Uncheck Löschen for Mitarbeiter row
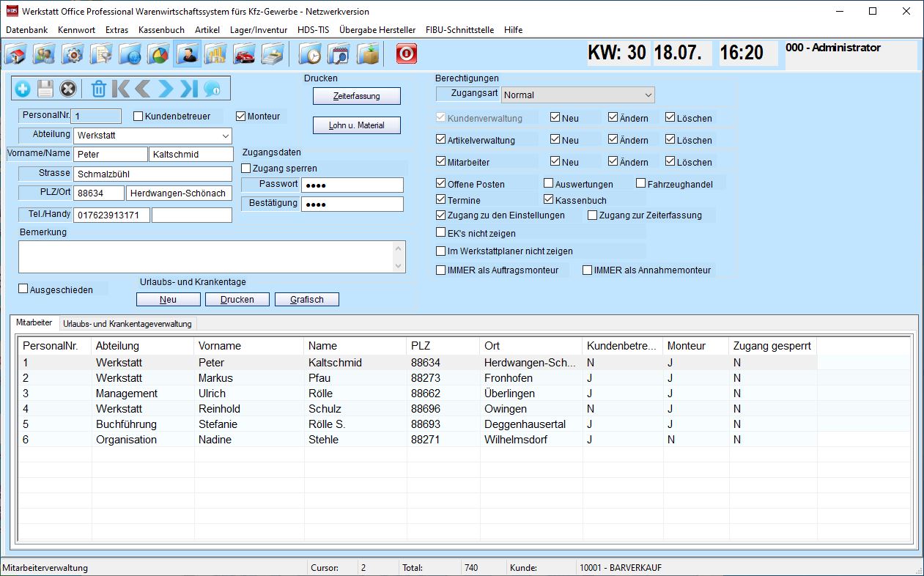 [x=670, y=162]
